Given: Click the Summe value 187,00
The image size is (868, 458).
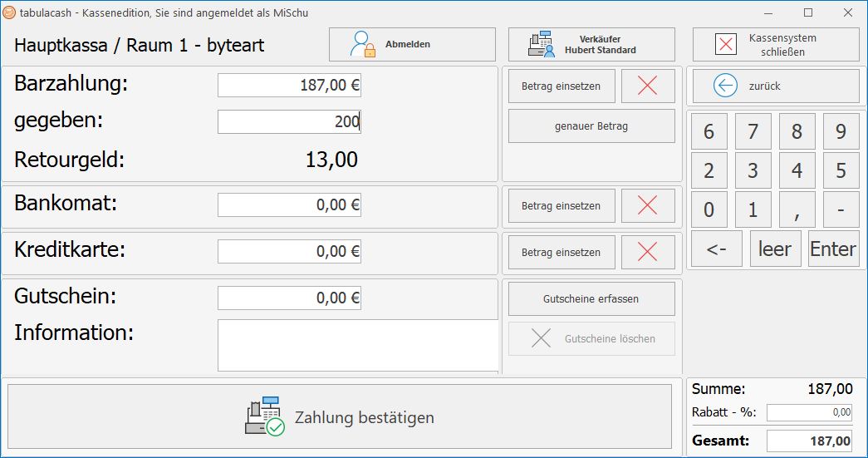Looking at the screenshot, I should (830, 389).
